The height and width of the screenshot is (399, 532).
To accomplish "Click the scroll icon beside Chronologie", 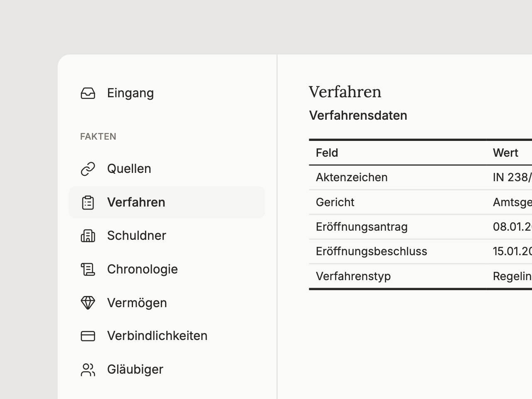I will tap(88, 269).
